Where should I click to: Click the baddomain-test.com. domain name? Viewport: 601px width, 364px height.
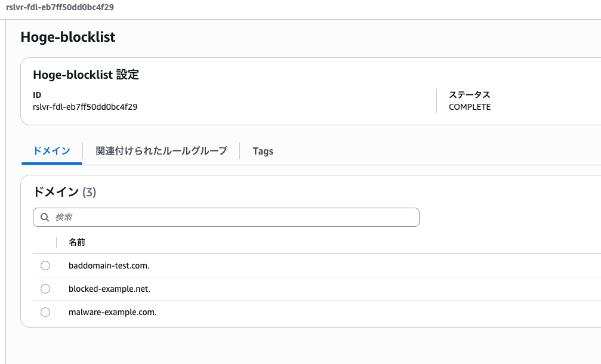(x=109, y=266)
